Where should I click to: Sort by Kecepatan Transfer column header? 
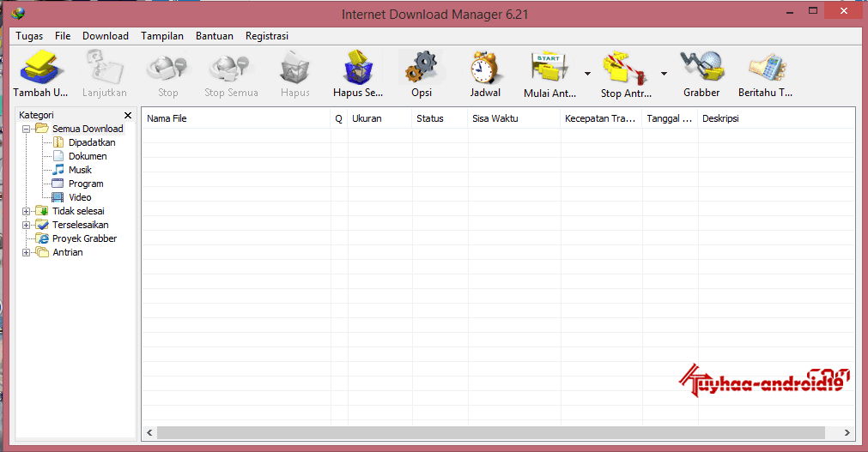(x=601, y=118)
